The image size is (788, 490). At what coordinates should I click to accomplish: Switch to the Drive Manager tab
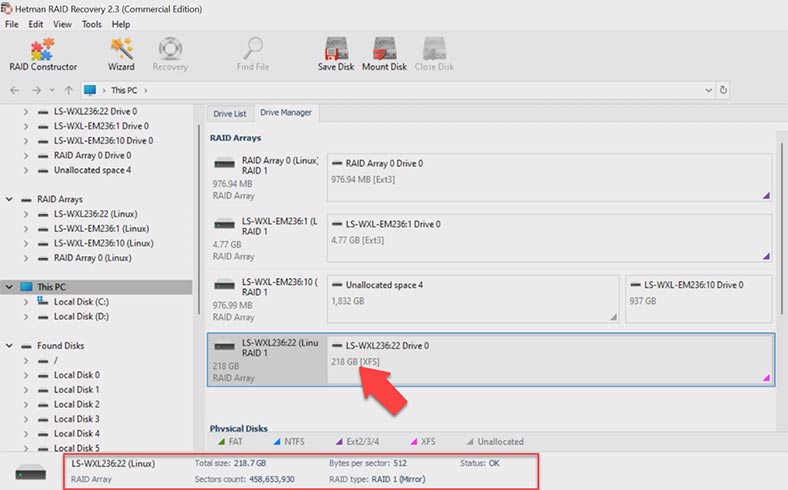click(286, 113)
